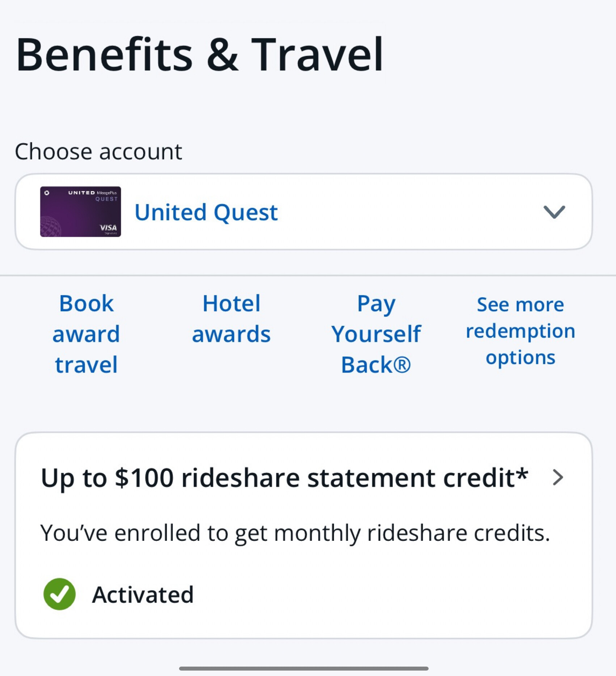Image resolution: width=616 pixels, height=676 pixels.
Task: Open rideshare statement credit details heading
Action: point(285,478)
